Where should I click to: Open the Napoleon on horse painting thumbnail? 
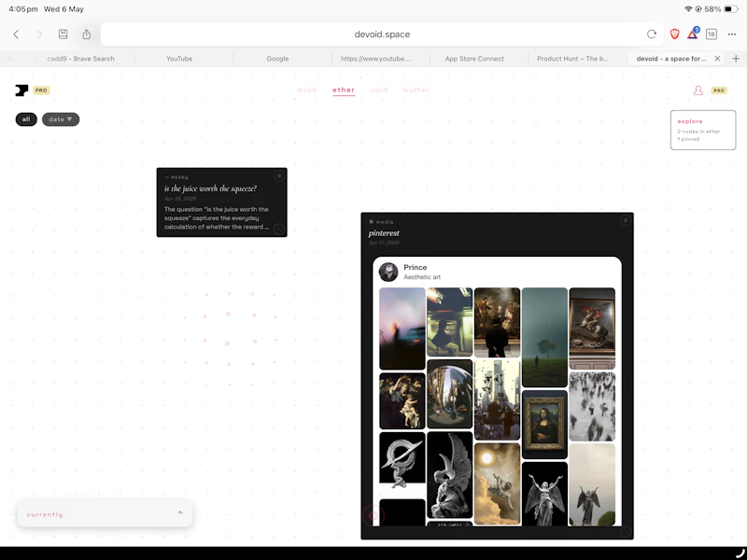592,329
